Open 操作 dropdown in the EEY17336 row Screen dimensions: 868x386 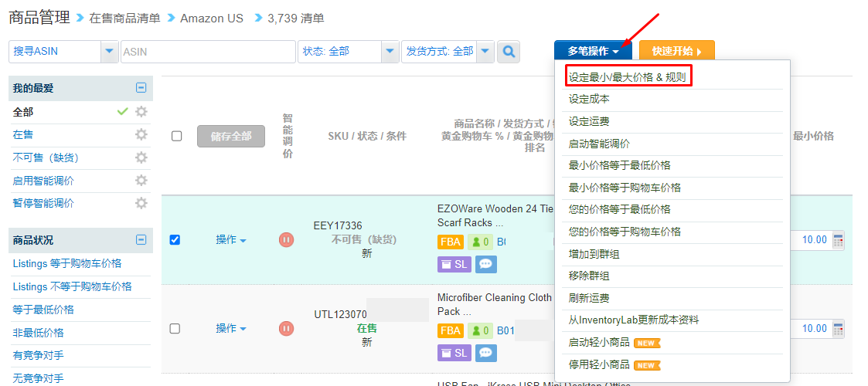coord(231,239)
